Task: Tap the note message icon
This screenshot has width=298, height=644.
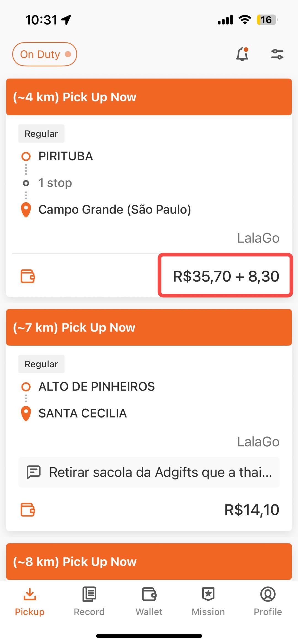Action: (34, 472)
